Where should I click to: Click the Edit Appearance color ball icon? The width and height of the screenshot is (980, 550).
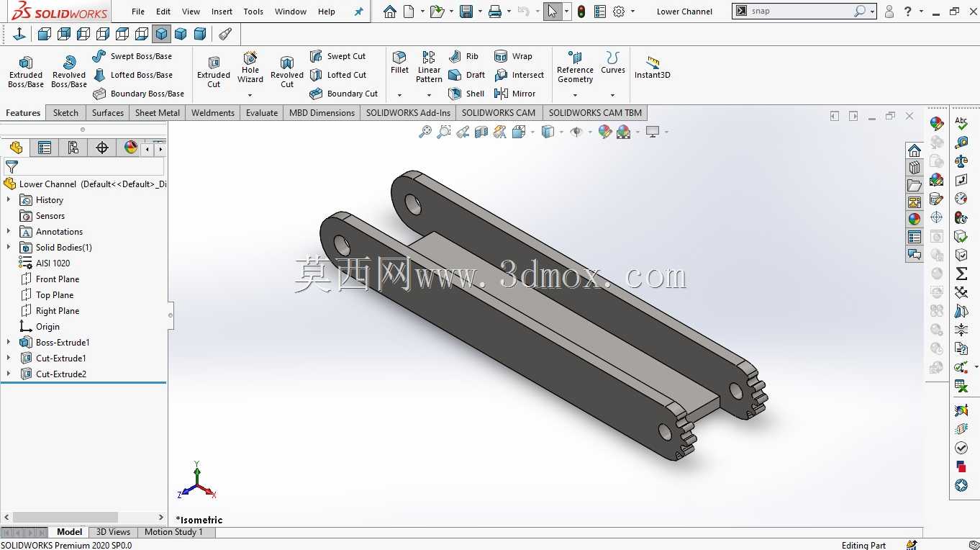click(605, 132)
